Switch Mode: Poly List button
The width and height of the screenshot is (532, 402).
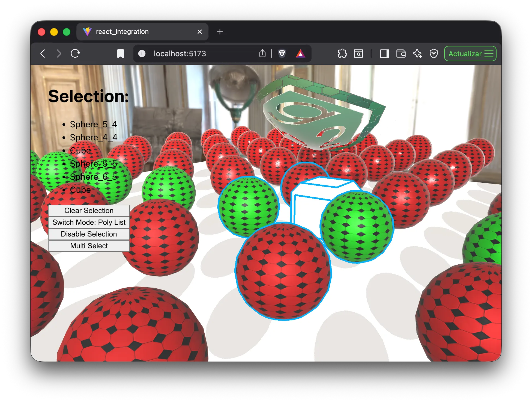[89, 222]
